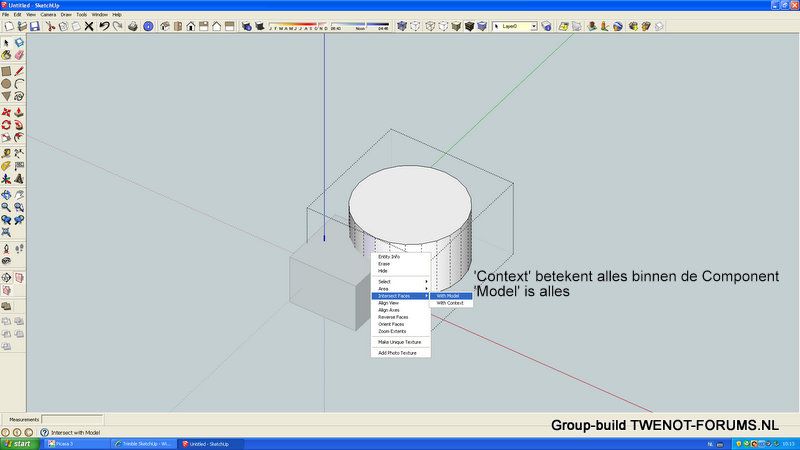Select the Eraser tool
Screen dimensions: 800x450
point(19,55)
